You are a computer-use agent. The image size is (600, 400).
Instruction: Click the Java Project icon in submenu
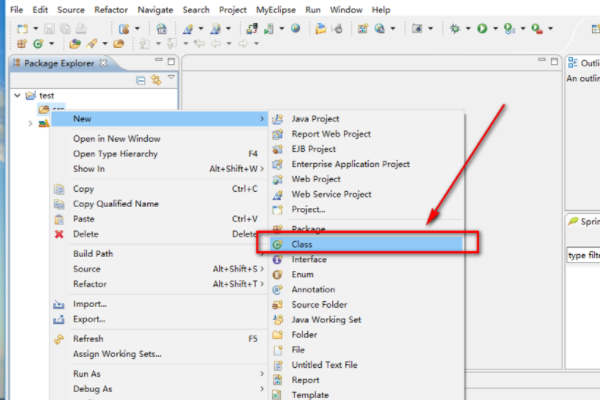coord(277,119)
